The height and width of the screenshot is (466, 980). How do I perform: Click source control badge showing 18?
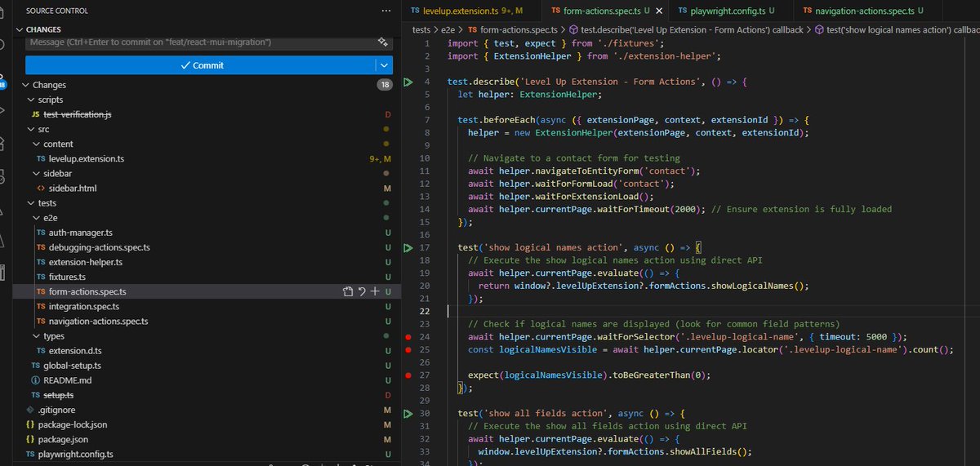tap(2, 84)
